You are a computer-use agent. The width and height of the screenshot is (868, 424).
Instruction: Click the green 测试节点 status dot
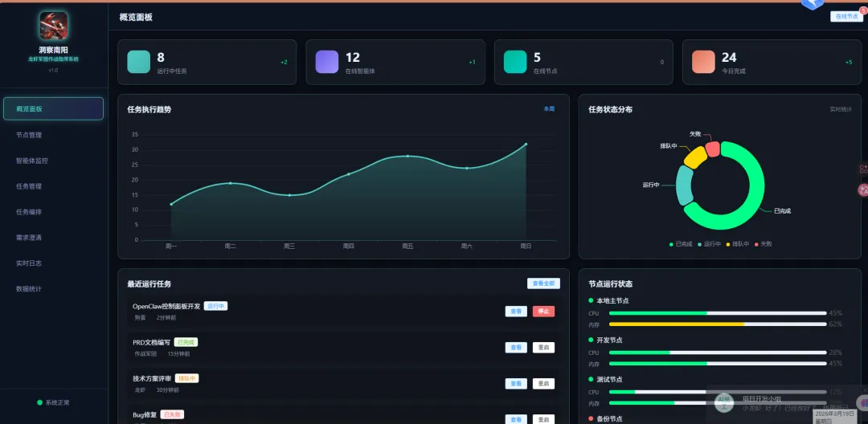pyautogui.click(x=592, y=379)
